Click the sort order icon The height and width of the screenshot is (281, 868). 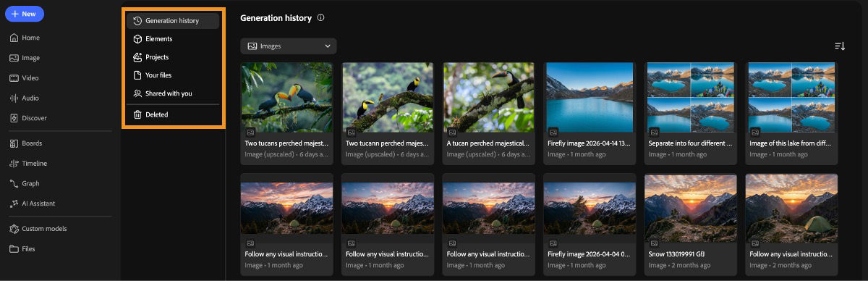[839, 46]
